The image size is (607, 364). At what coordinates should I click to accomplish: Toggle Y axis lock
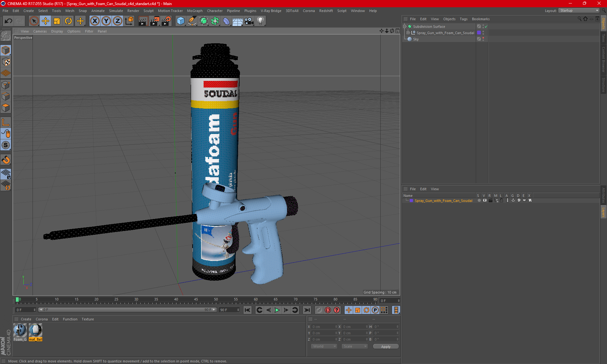[x=106, y=21]
